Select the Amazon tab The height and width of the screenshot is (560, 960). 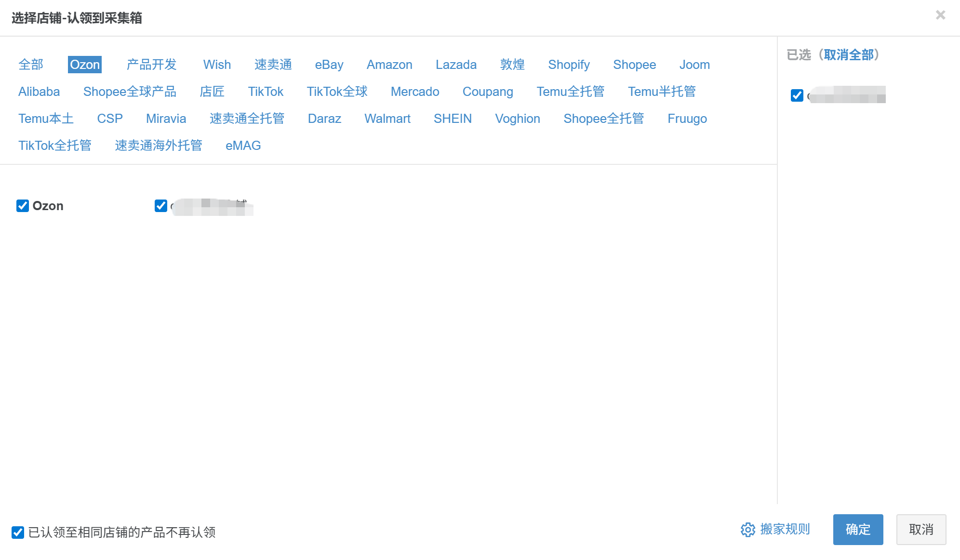click(x=389, y=65)
